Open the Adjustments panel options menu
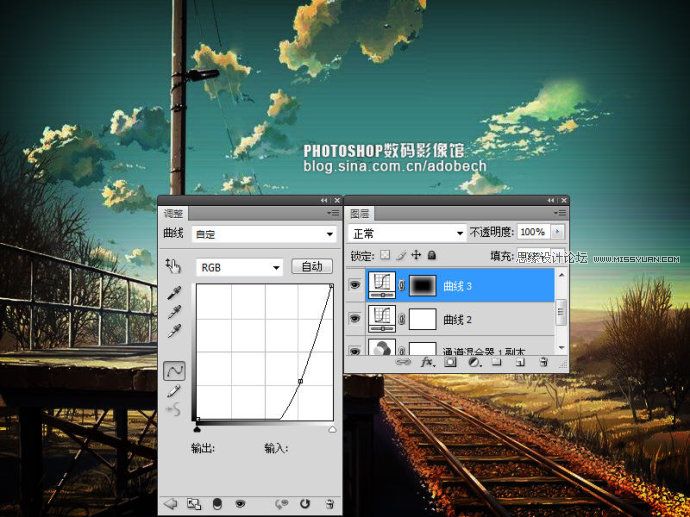 [333, 213]
